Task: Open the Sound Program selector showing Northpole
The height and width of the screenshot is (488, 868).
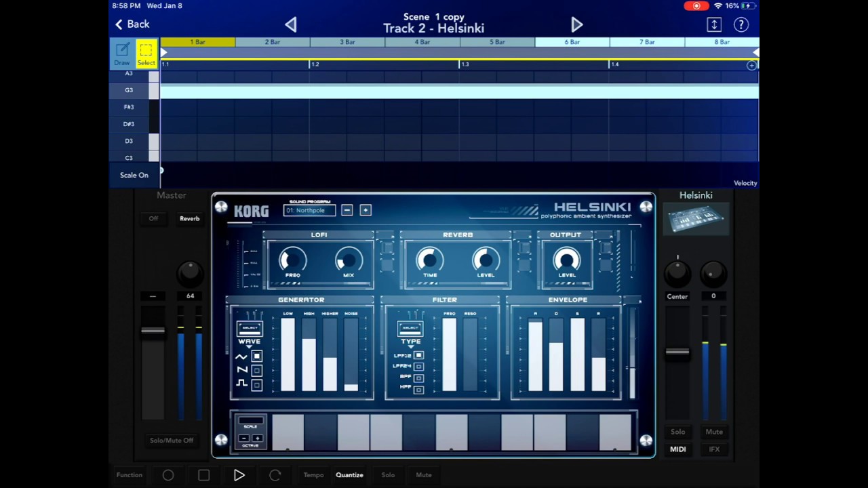Action: pos(309,210)
